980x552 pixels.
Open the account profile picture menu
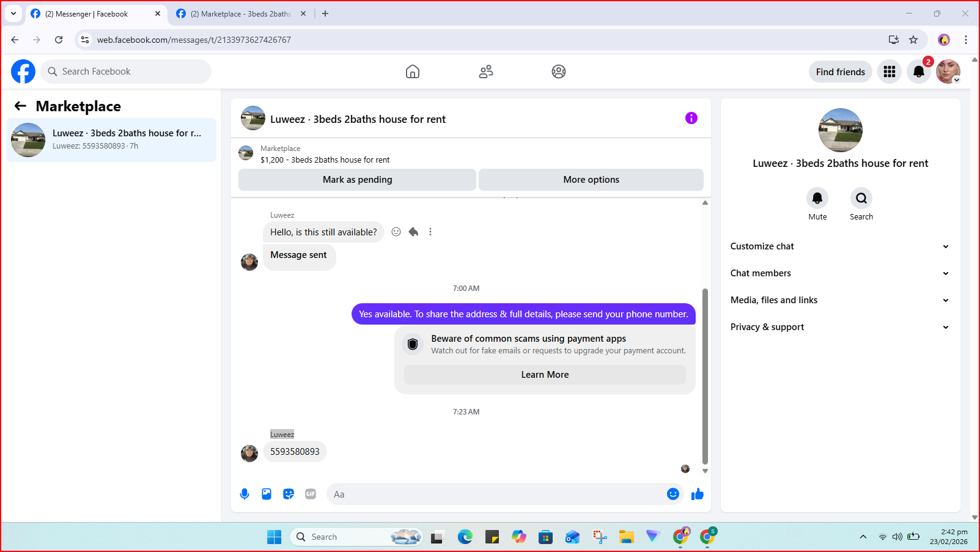click(x=948, y=72)
